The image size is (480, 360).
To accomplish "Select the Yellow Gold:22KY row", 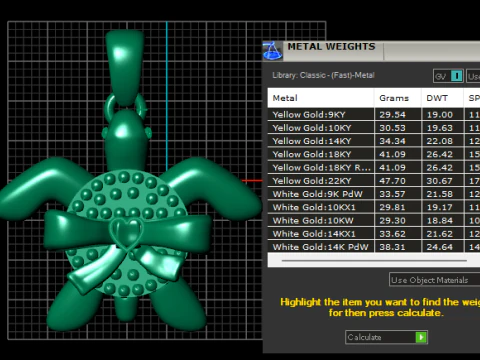I will click(374, 181).
